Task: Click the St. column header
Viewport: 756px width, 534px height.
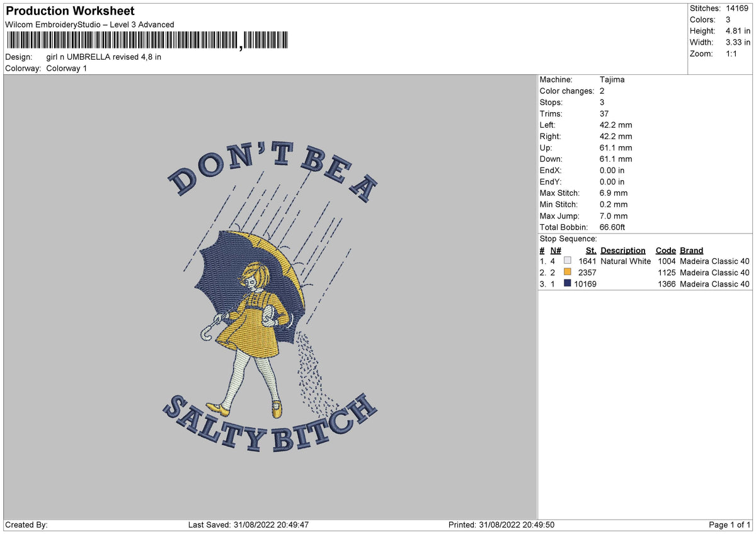Action: (591, 250)
